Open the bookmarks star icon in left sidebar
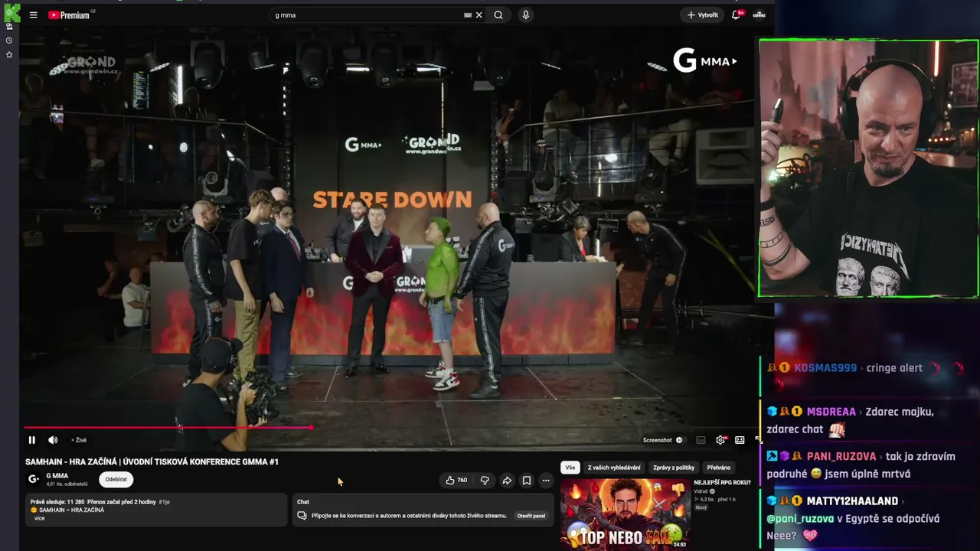Screen dimensions: 980x551 [9, 55]
